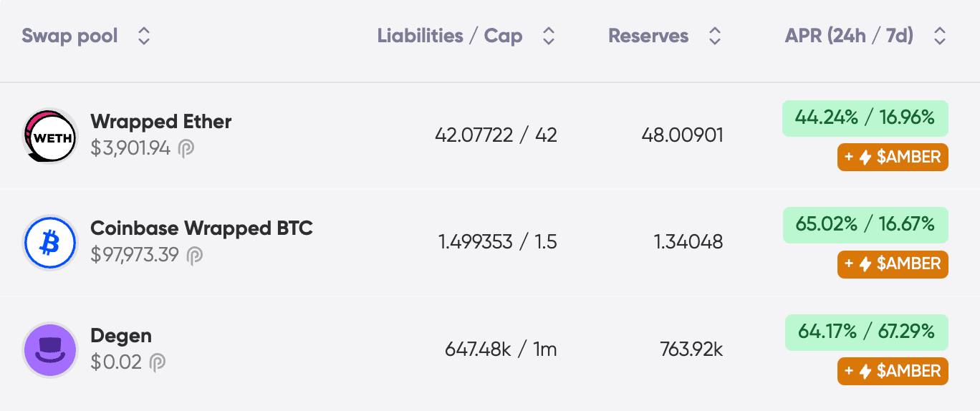
Task: Click the $AMBER badge for Coinbase Wrapped BTC
Action: coord(893,264)
